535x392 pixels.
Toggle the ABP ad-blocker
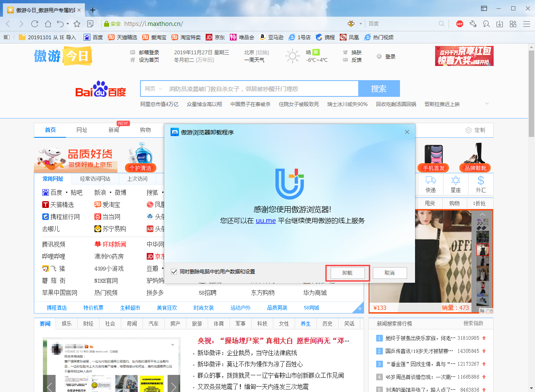459,24
